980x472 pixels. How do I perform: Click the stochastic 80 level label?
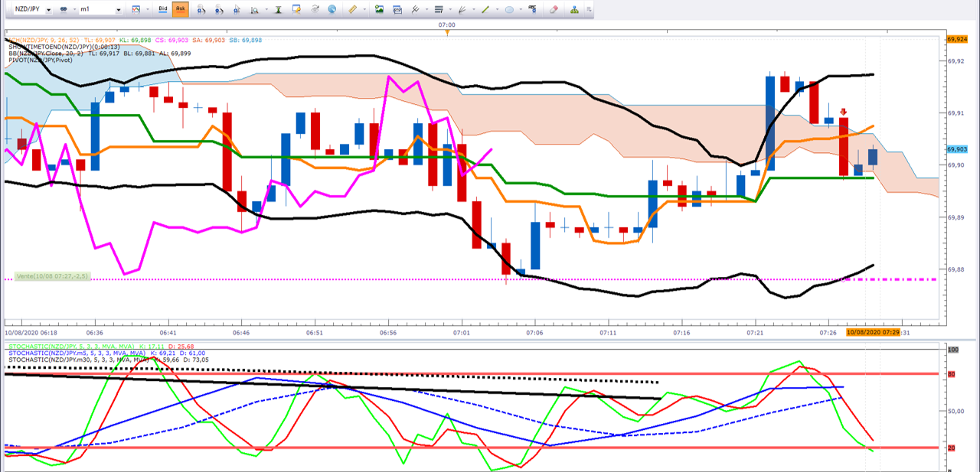pos(952,374)
